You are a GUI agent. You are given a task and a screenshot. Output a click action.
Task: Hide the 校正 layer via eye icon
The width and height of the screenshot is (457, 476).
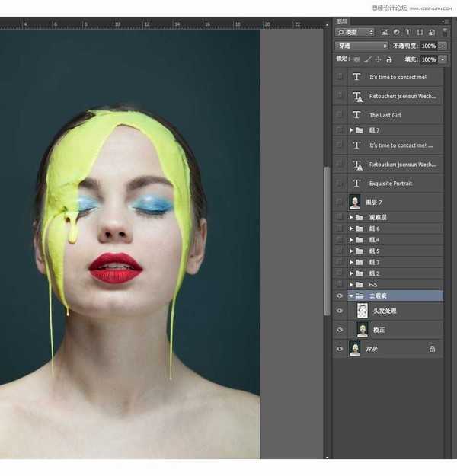(340, 330)
